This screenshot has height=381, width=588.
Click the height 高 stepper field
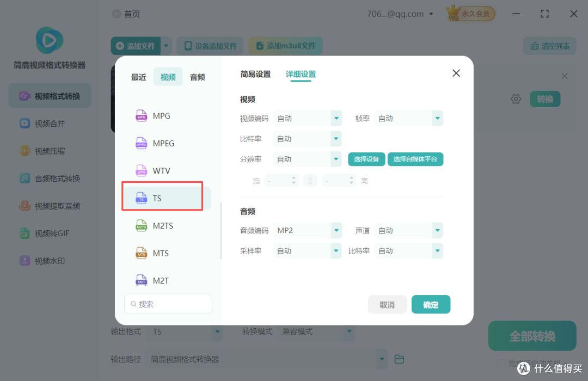point(339,181)
